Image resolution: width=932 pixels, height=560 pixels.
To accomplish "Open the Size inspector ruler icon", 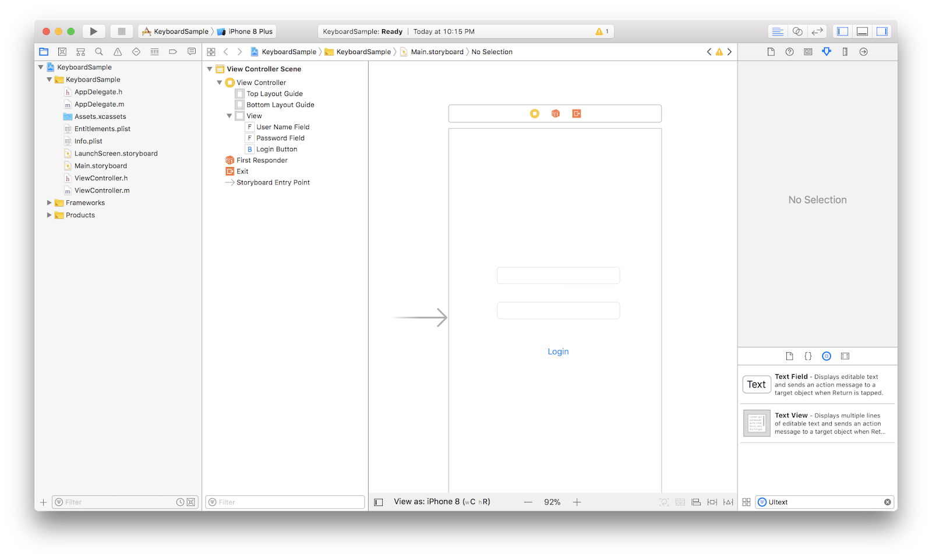I will tap(845, 51).
